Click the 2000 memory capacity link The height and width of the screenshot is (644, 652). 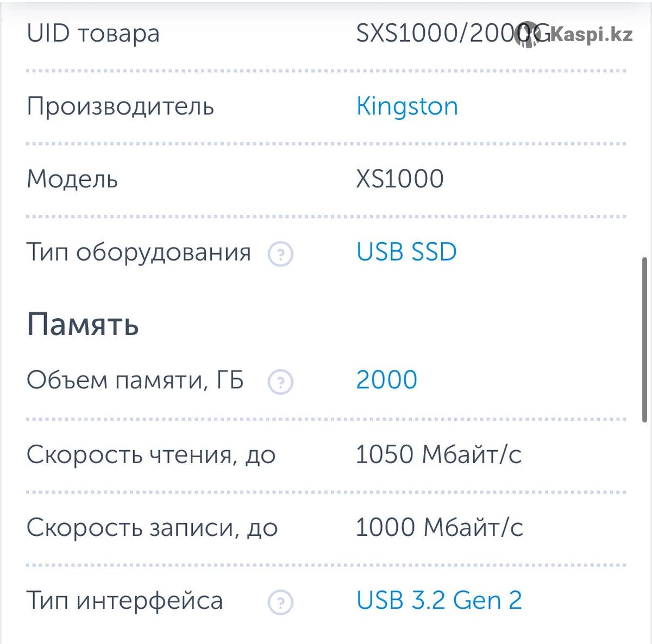coord(386,380)
